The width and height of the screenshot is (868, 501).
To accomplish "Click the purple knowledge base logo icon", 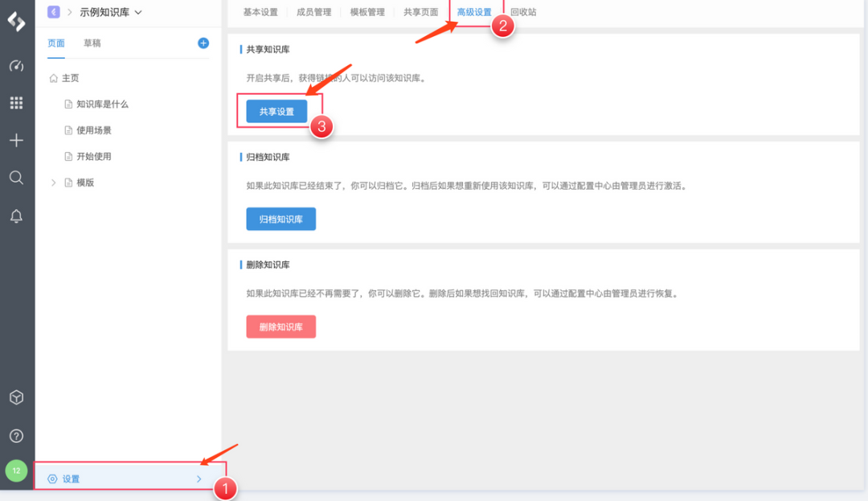I will pos(53,11).
